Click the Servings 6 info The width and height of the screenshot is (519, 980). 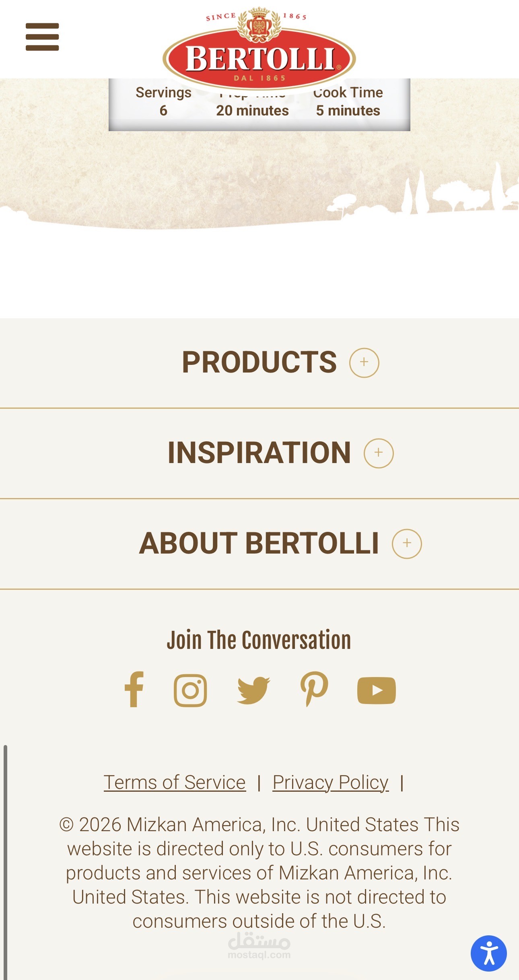coord(163,102)
